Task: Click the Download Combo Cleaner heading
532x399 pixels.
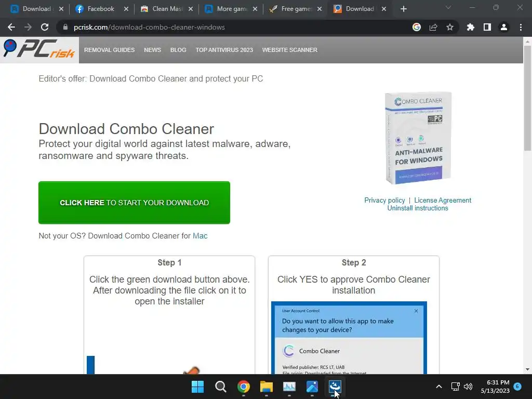Action: tap(126, 129)
